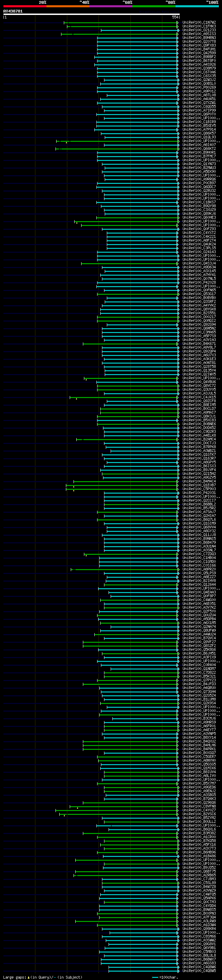Click the Large gaps legend text
Screen dimensions: 222x980
click(x=43, y=977)
